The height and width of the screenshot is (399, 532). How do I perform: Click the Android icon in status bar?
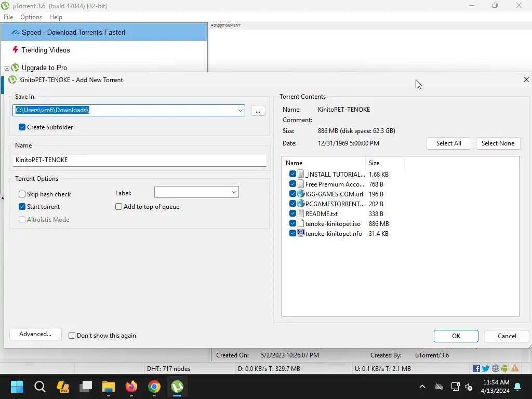[x=505, y=368]
